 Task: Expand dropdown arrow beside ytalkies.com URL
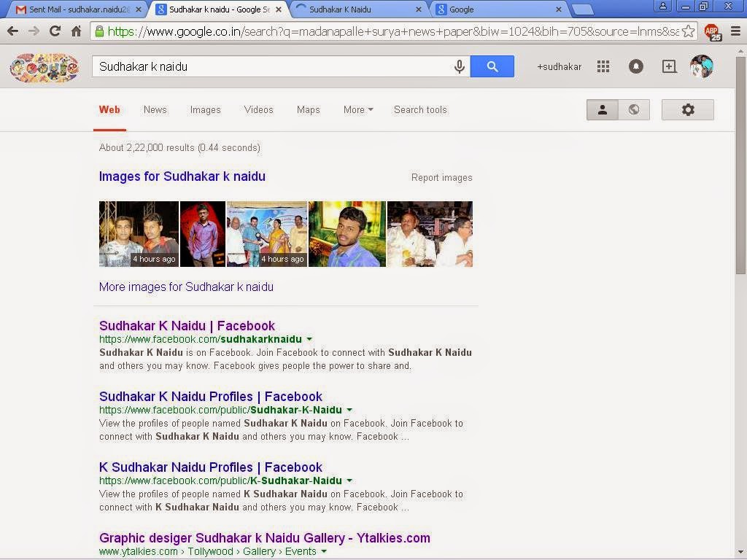[324, 551]
